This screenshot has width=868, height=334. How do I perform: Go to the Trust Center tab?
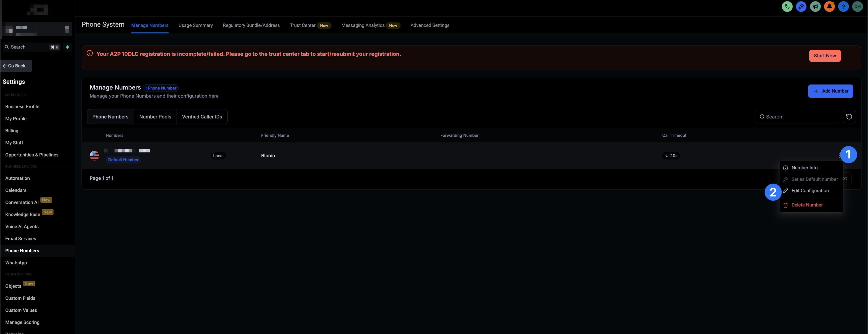coord(310,25)
